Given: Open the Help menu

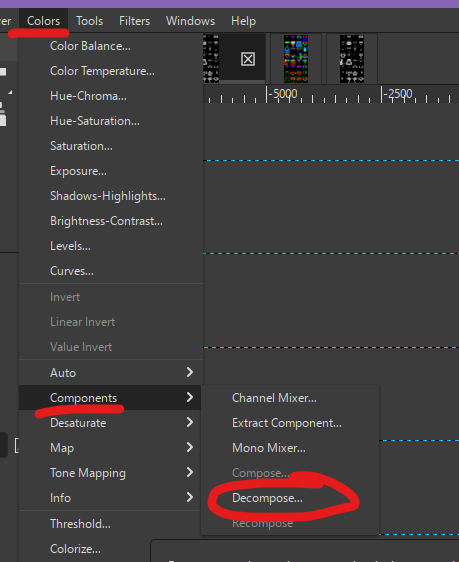Looking at the screenshot, I should [243, 21].
